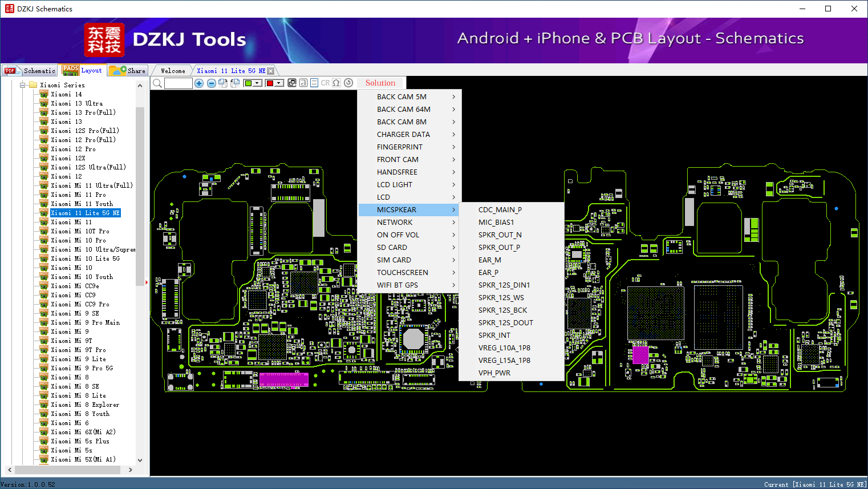Pick VPH_PWR from the submenu
The image size is (868, 489).
(512, 373)
